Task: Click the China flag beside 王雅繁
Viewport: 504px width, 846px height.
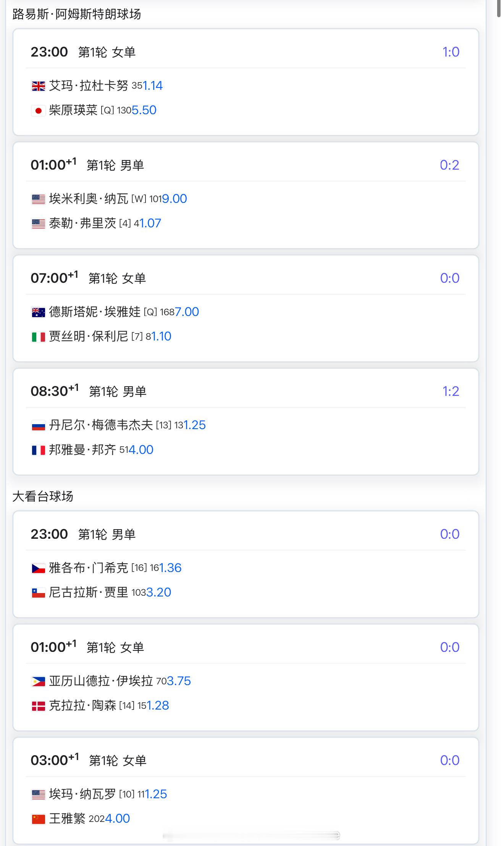Action: click(x=38, y=819)
